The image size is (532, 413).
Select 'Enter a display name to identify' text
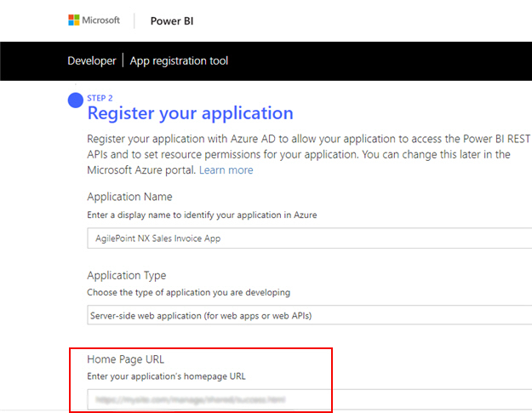point(202,215)
